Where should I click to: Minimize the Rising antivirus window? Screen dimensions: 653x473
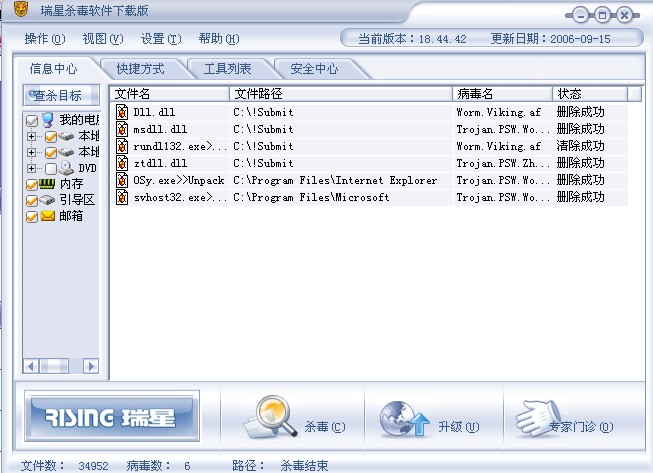tap(581, 16)
